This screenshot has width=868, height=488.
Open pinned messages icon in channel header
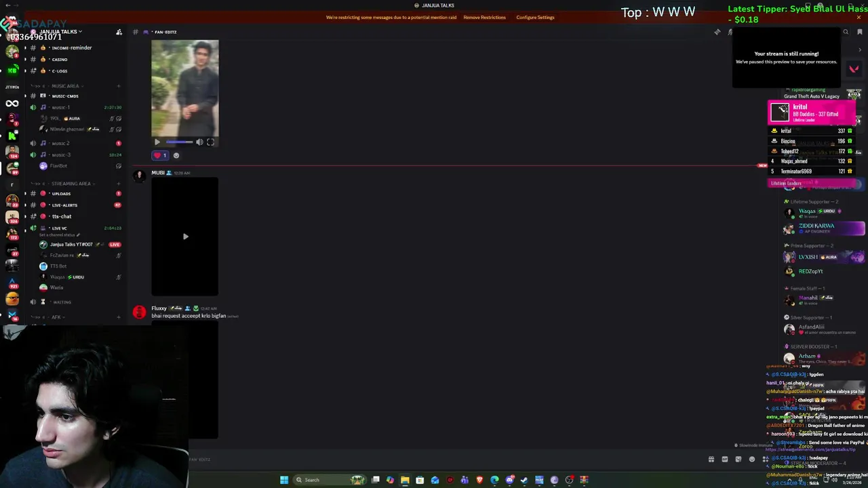point(717,32)
